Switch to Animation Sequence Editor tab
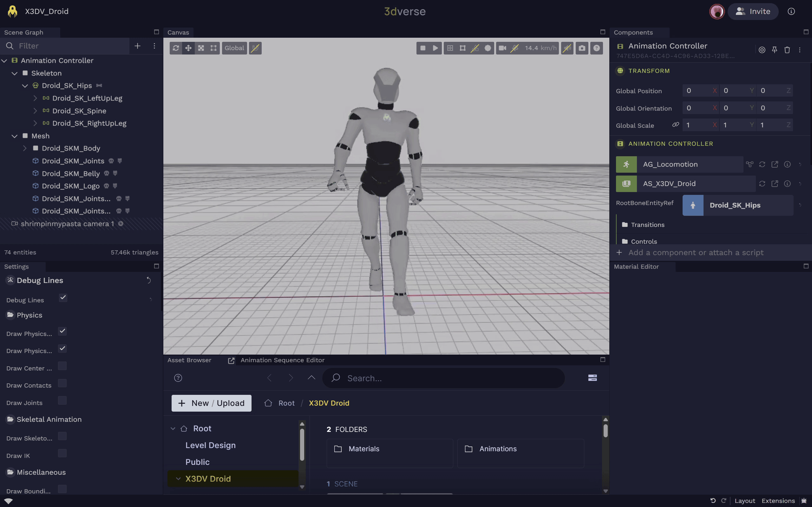Viewport: 812px width, 507px height. pyautogui.click(x=282, y=360)
